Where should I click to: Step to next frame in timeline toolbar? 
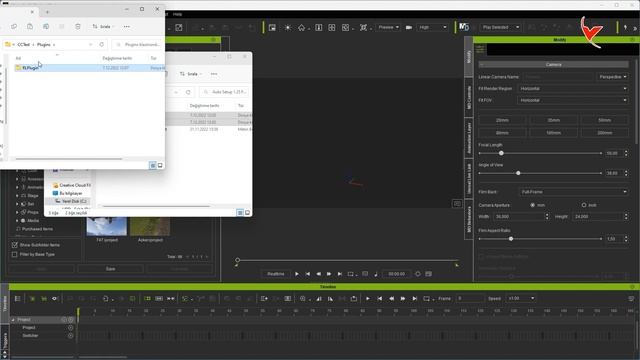point(403,299)
